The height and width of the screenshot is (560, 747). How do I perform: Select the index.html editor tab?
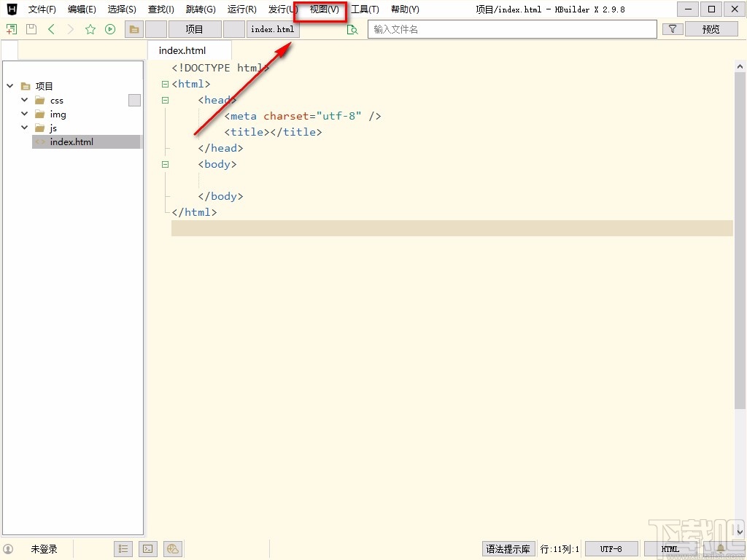click(x=190, y=50)
